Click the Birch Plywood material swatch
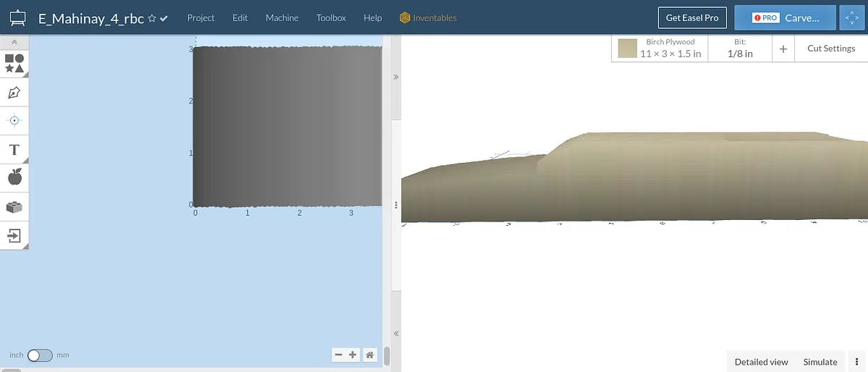This screenshot has height=372, width=868. (x=628, y=48)
